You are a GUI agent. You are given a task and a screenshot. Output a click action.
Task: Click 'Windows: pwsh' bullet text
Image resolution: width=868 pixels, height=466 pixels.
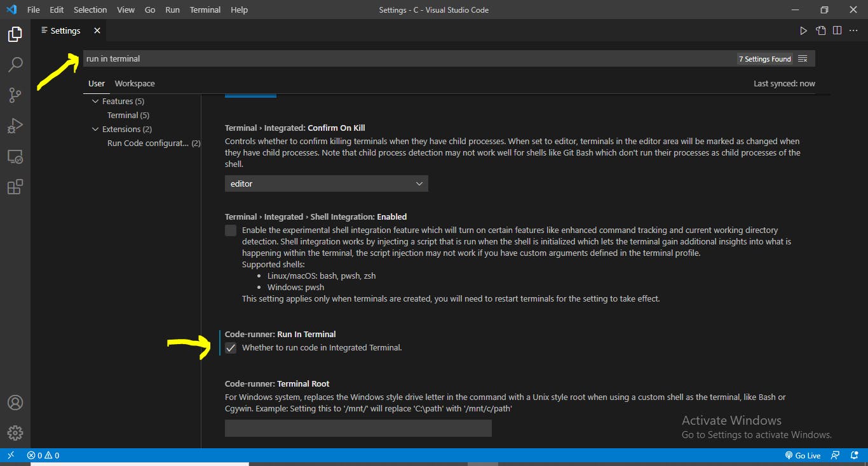tap(295, 288)
